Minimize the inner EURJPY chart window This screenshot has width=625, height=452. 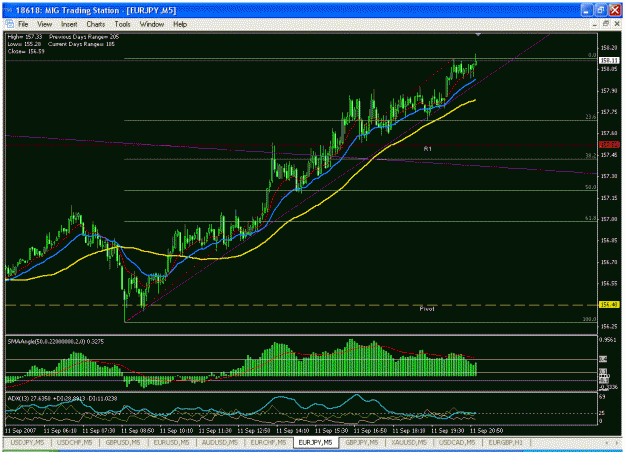pos(594,24)
